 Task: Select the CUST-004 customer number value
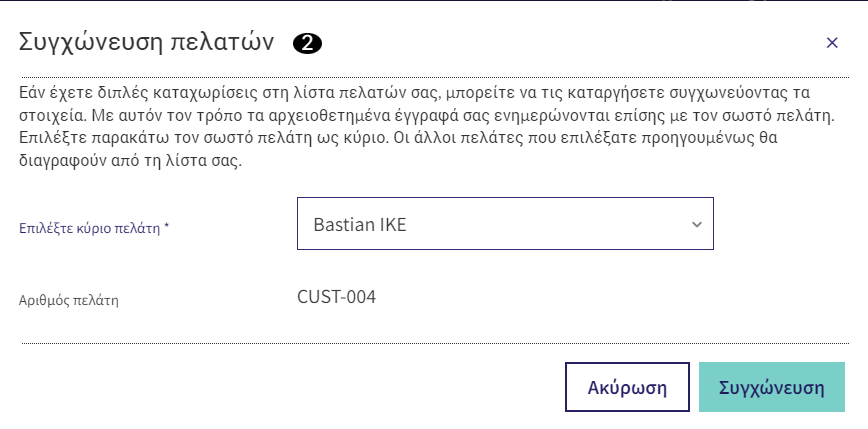[x=337, y=297]
